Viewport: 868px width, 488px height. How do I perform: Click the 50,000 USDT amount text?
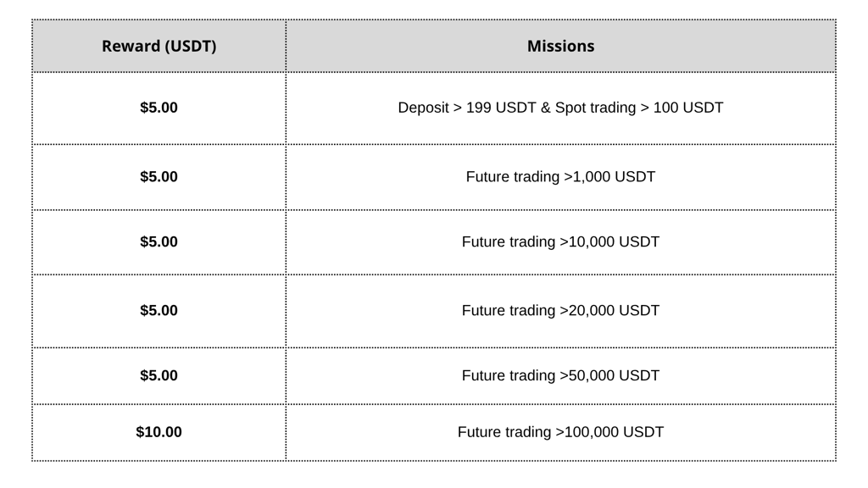point(614,375)
